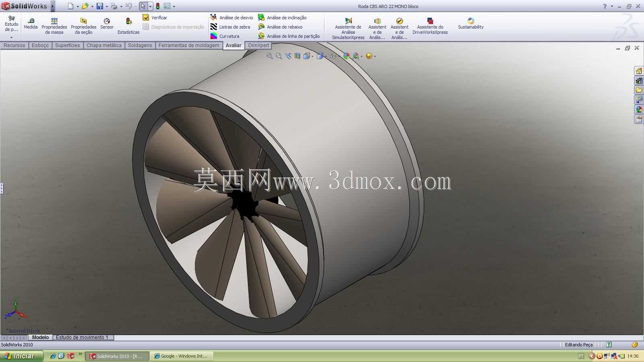Viewport: 644px width, 362px height.
Task: Expand the New document dropdown arrow
Action: (78, 6)
